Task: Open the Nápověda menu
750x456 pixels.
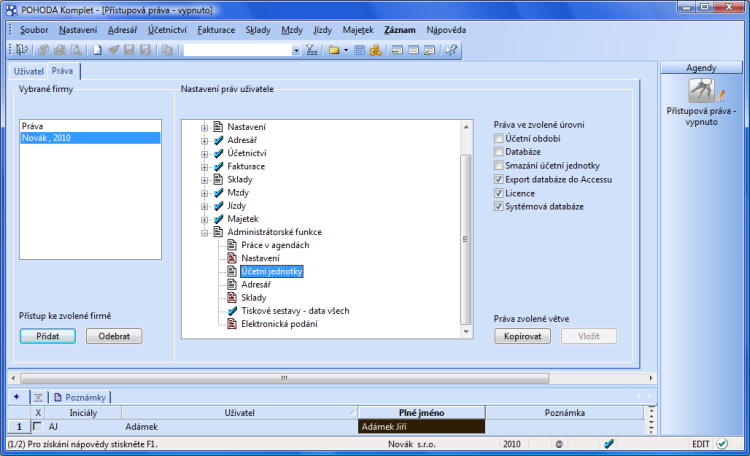Action: pyautogui.click(x=446, y=30)
